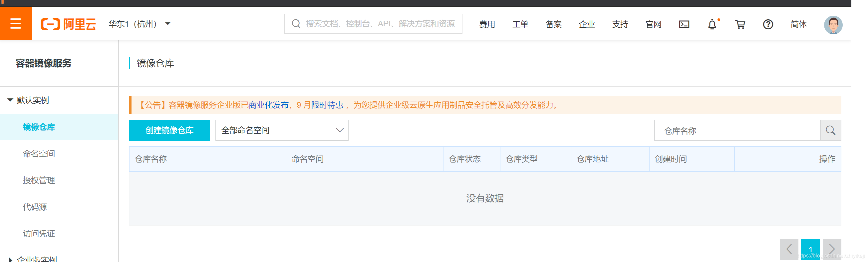Open the help question mark icon
The width and height of the screenshot is (868, 262).
pyautogui.click(x=768, y=24)
